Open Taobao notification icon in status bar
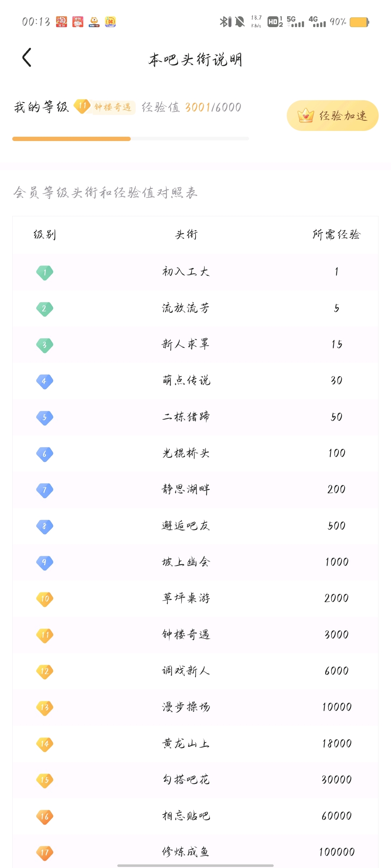Screen dimensions: 391x868 click(x=62, y=22)
